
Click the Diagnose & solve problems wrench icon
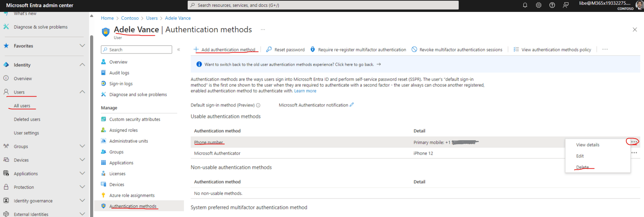[6, 27]
